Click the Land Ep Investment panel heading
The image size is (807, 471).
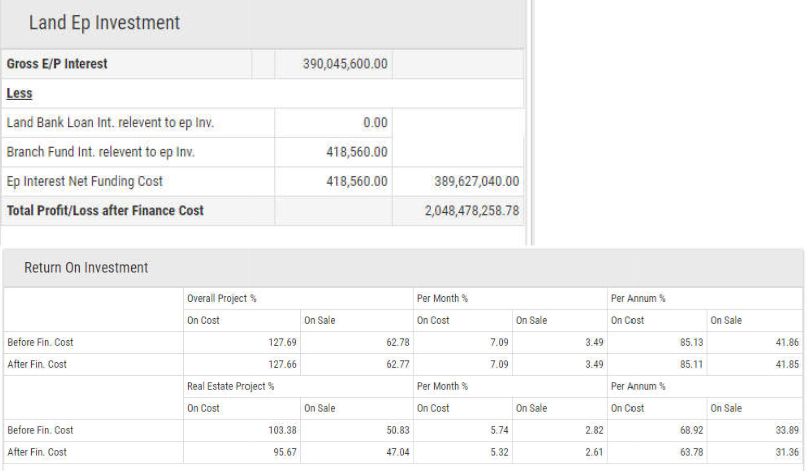[x=104, y=23]
